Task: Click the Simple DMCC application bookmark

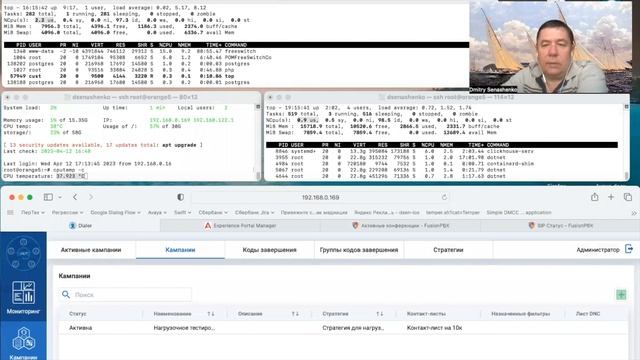Action: (x=519, y=213)
